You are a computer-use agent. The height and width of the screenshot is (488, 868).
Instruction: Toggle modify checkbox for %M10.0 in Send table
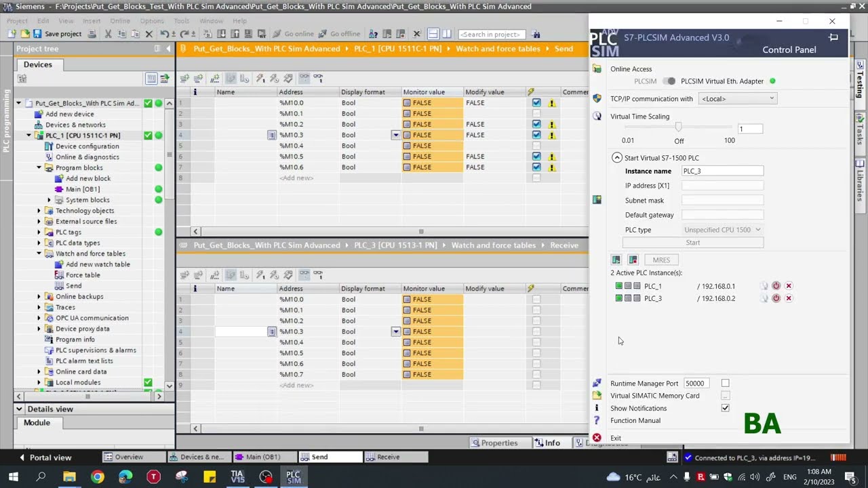point(536,103)
